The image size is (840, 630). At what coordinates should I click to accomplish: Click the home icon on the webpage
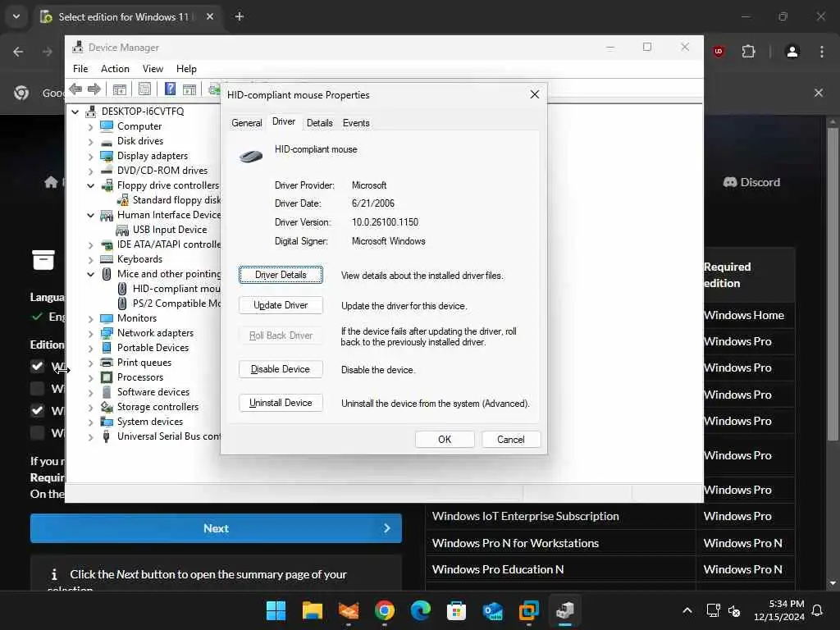pyautogui.click(x=51, y=182)
